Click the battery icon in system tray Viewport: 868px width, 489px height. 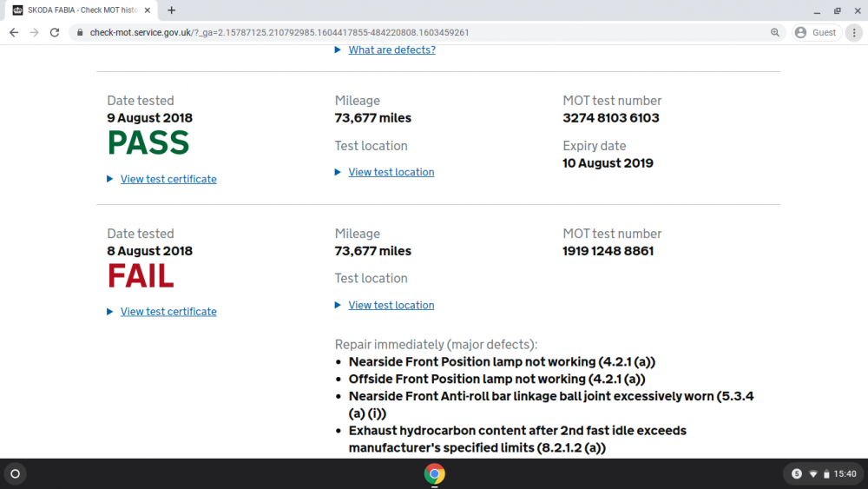tap(826, 474)
